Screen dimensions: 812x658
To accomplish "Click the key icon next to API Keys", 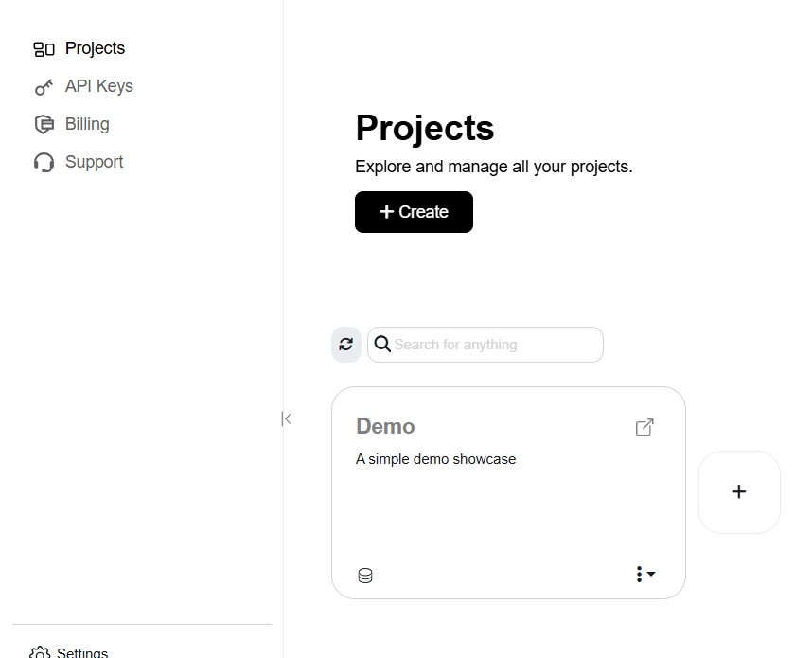I will point(44,86).
